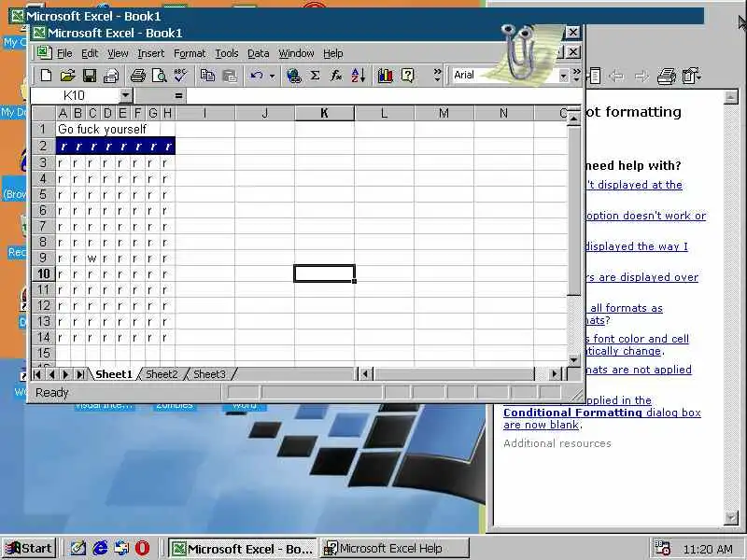
Task: Click the Undo arrow icon
Action: pyautogui.click(x=256, y=76)
